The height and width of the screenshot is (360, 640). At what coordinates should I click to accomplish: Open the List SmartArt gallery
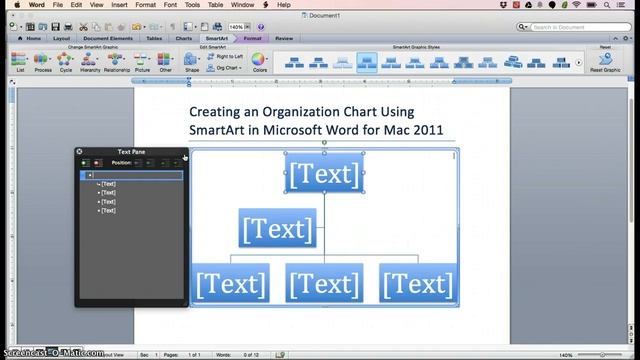click(19, 62)
